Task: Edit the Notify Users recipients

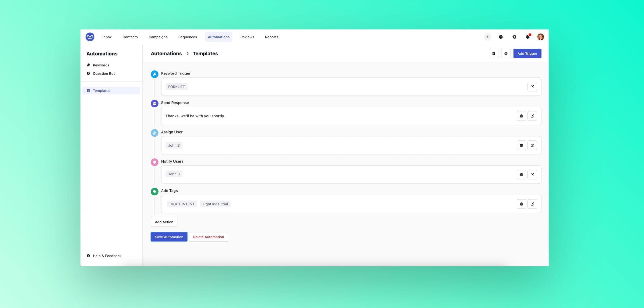Action: pyautogui.click(x=532, y=174)
